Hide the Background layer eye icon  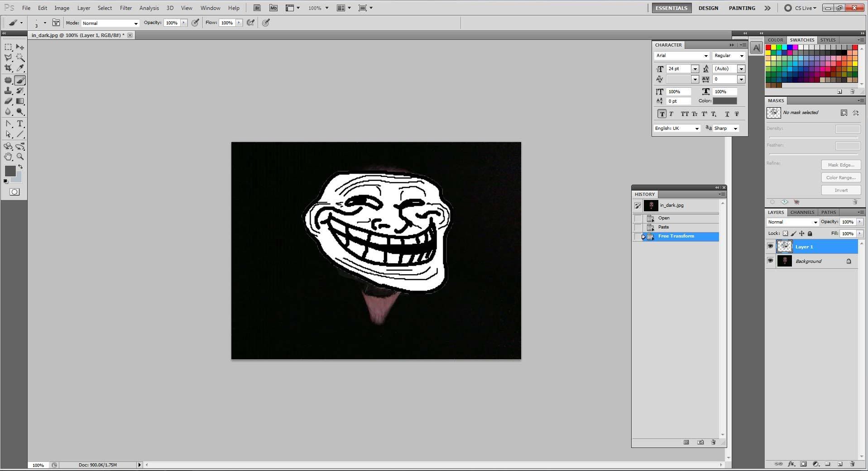(x=770, y=261)
